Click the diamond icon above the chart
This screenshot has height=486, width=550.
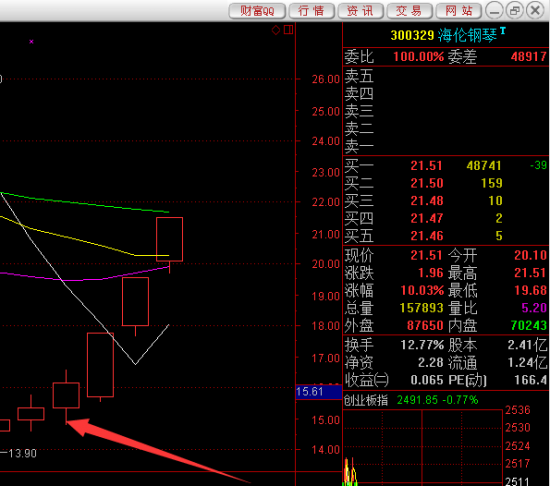coord(276,30)
